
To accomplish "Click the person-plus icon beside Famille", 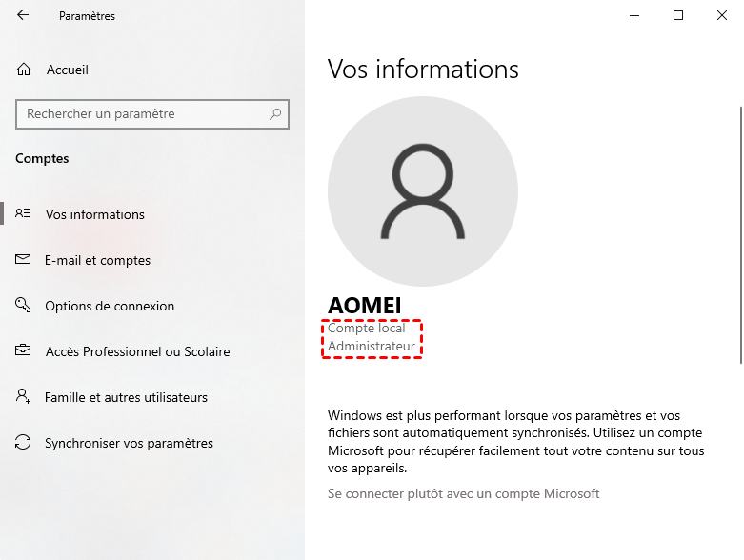I will (x=24, y=397).
